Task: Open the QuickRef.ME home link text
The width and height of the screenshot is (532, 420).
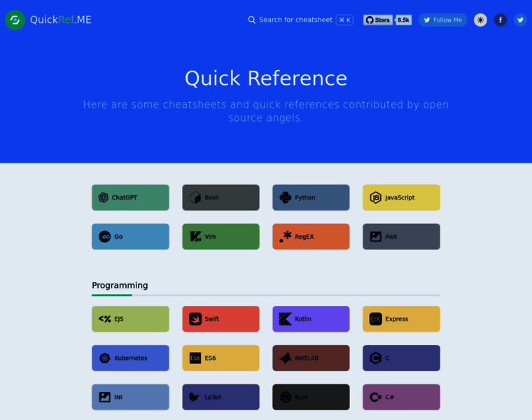Action: (x=61, y=20)
